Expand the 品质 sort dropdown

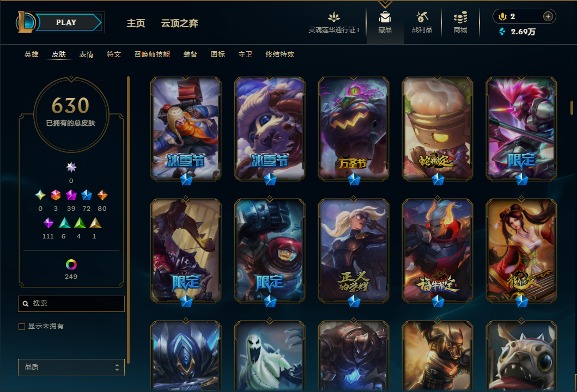71,367
